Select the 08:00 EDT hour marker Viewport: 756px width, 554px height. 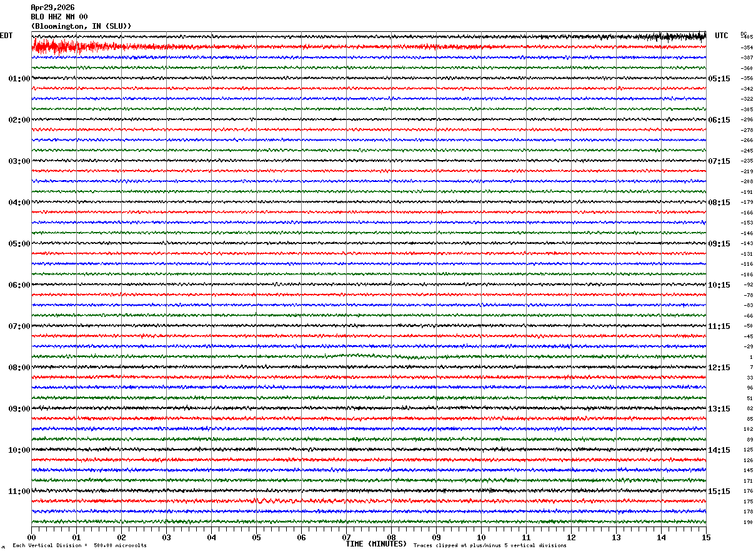point(19,368)
